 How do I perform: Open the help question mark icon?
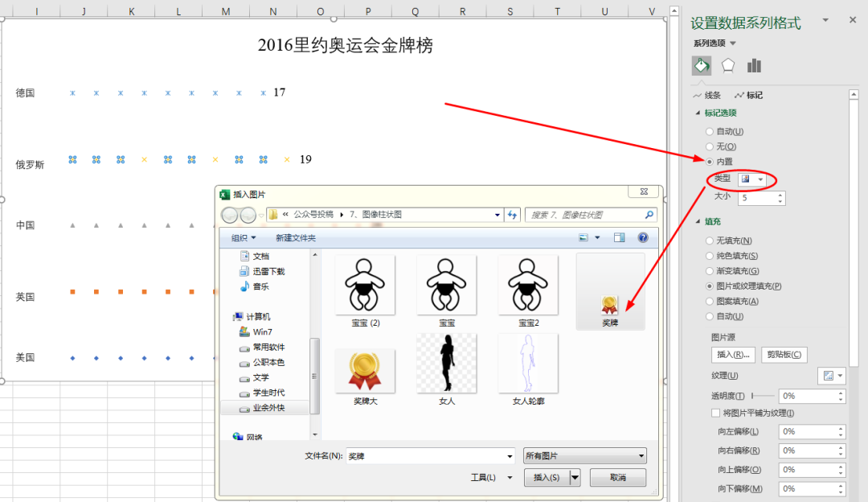[643, 237]
